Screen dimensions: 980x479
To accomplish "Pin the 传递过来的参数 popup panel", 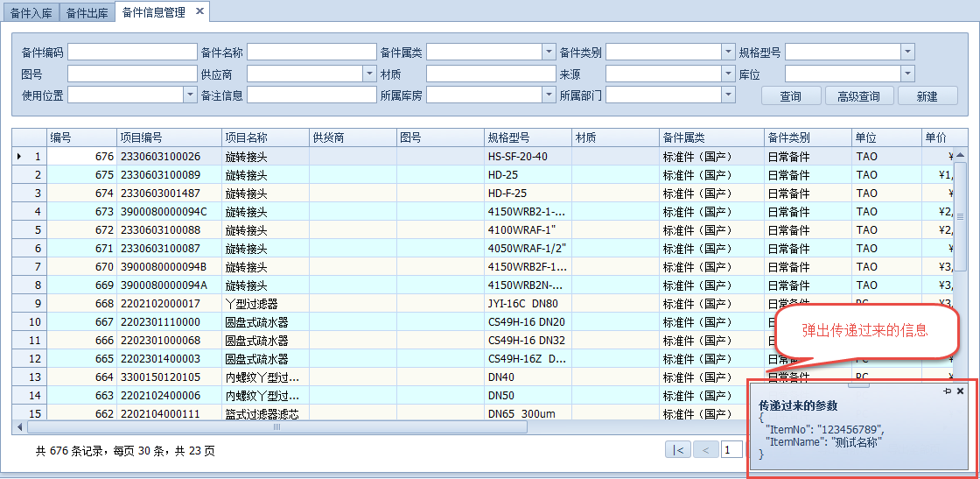I will tap(947, 391).
